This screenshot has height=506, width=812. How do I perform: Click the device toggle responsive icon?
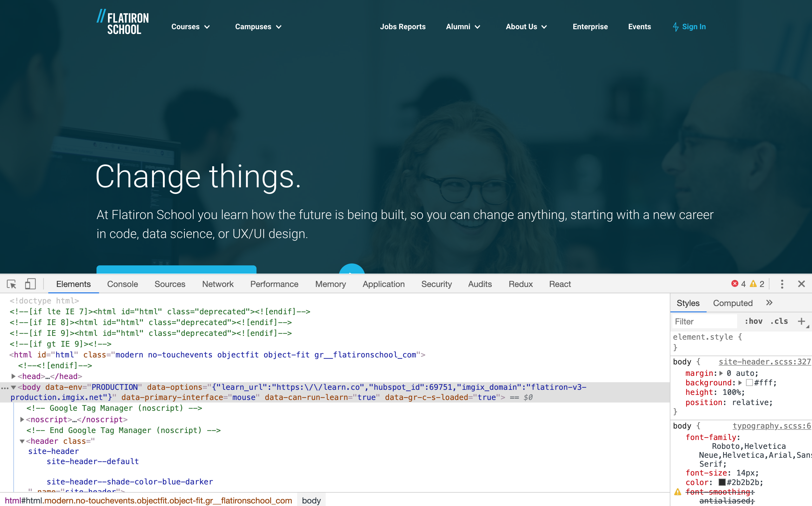click(30, 284)
